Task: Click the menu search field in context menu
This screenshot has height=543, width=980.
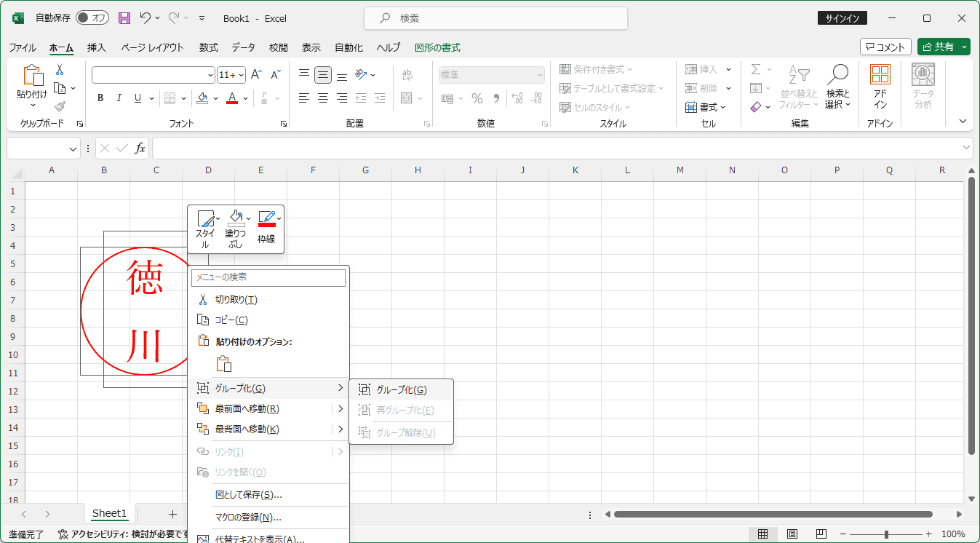Action: pos(268,277)
